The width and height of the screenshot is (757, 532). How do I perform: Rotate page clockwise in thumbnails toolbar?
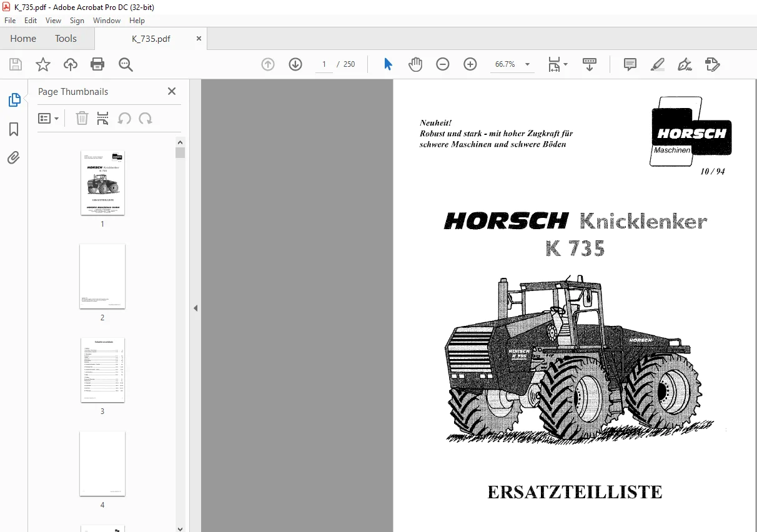point(146,118)
